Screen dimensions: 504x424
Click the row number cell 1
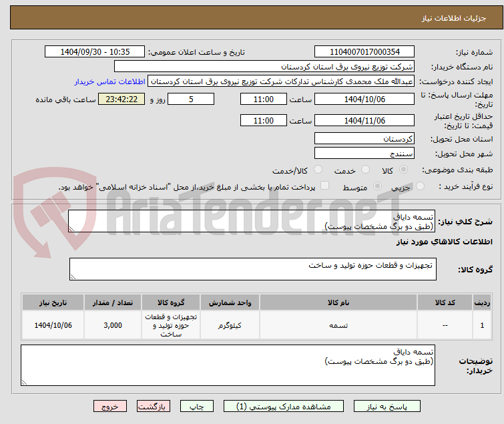point(482,325)
